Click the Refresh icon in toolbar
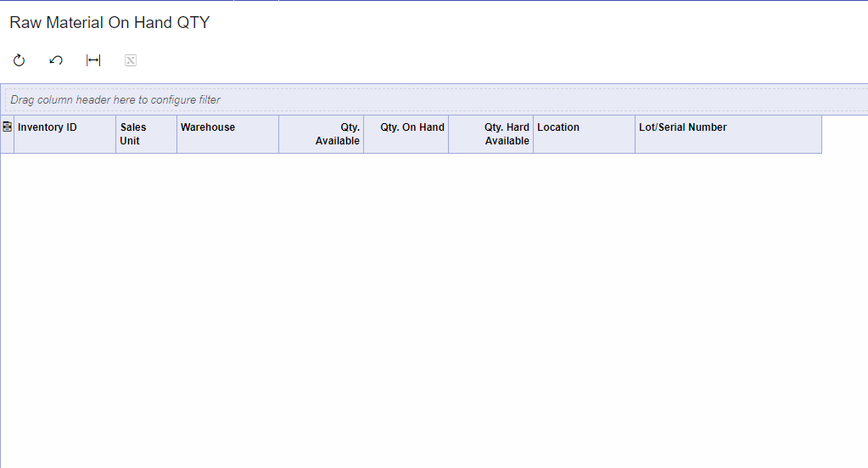 [19, 59]
